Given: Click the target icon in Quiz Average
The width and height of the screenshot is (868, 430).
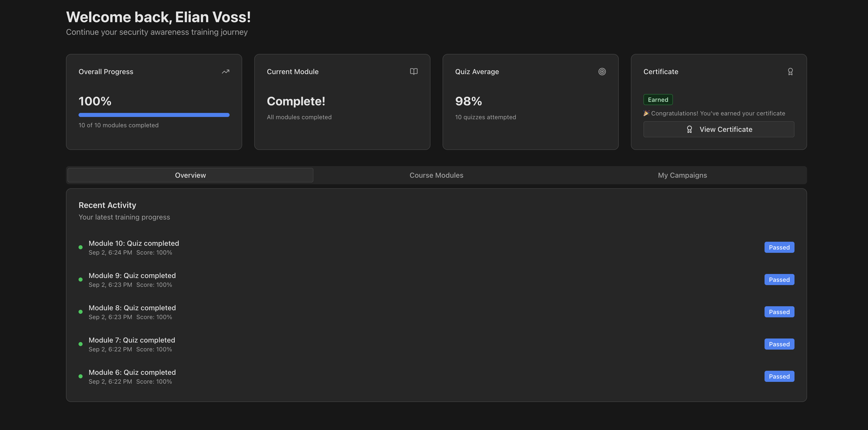Looking at the screenshot, I should pyautogui.click(x=602, y=72).
